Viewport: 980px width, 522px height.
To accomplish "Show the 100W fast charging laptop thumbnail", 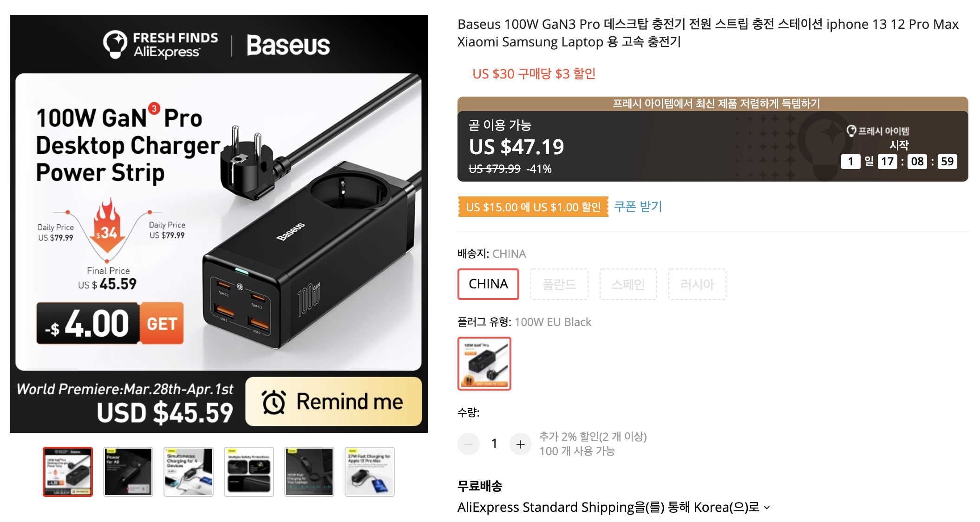I will [309, 472].
